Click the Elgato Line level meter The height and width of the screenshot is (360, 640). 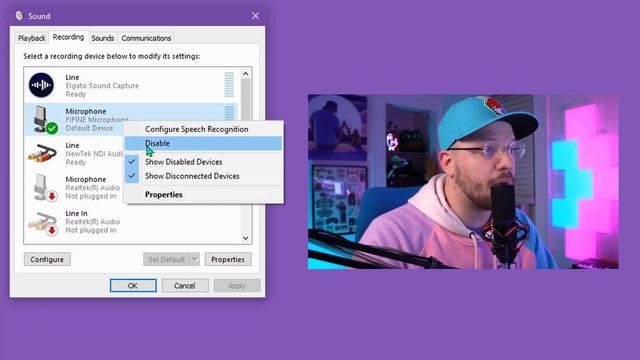[229, 85]
